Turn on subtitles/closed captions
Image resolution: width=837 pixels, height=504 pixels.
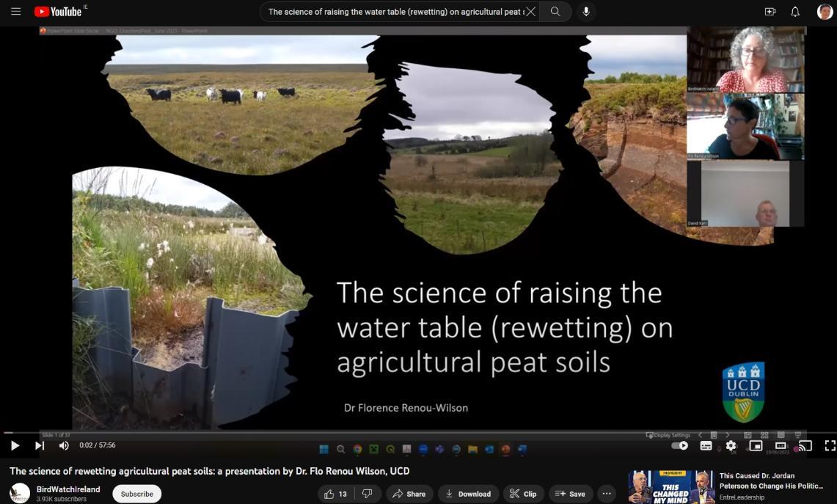(706, 445)
